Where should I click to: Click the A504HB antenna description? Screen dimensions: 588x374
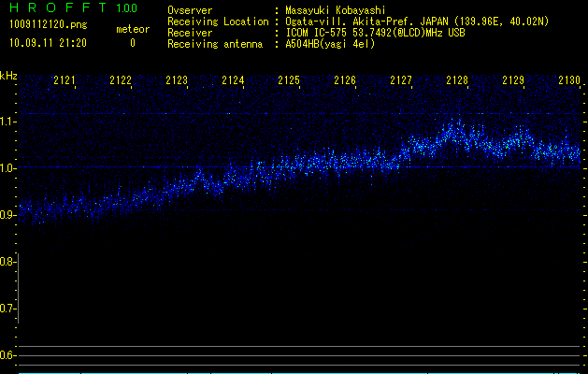(330, 44)
